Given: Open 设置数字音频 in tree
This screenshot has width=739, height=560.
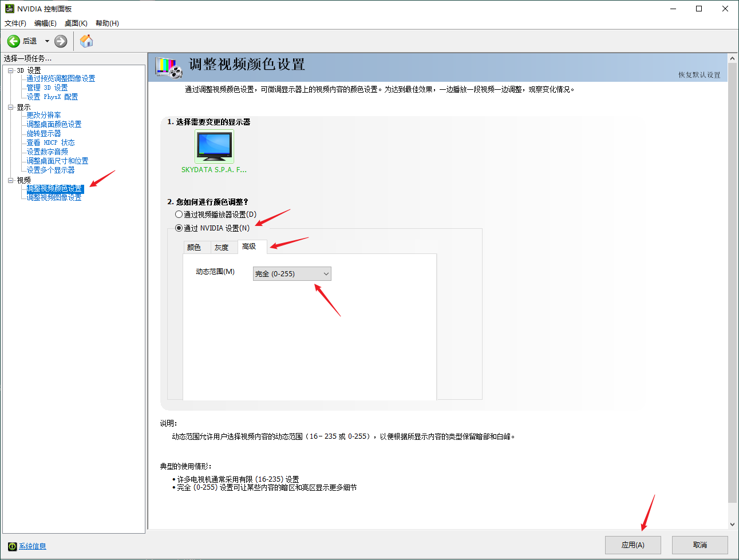Looking at the screenshot, I should pyautogui.click(x=47, y=152).
